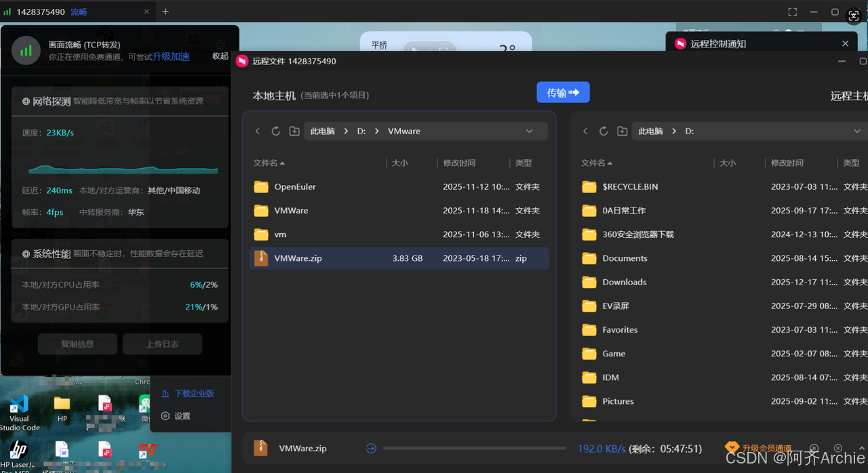This screenshot has height=473, width=868.
Task: Open the 升级会员通道 link
Action: [x=766, y=449]
